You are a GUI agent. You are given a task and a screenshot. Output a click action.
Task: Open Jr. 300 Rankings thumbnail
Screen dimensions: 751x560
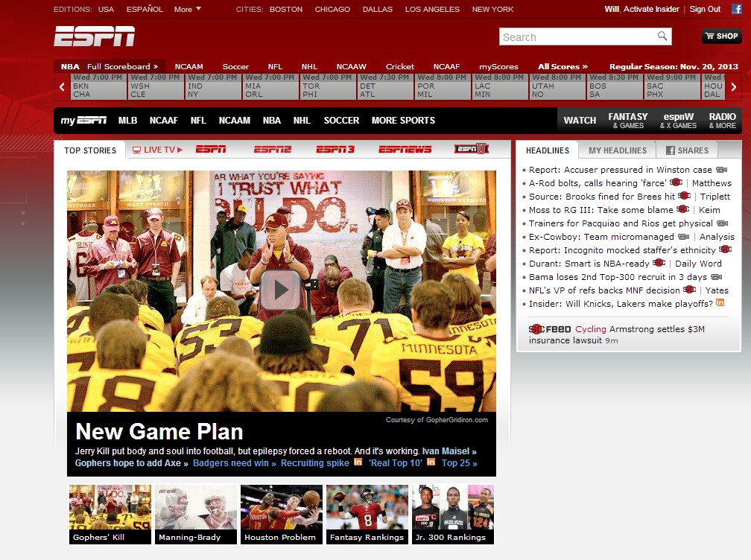(453, 514)
